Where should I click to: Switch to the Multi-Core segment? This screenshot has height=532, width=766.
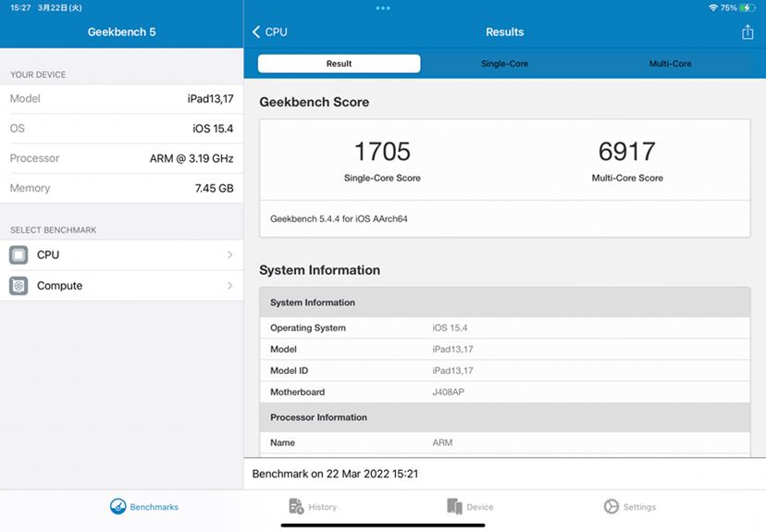tap(670, 64)
